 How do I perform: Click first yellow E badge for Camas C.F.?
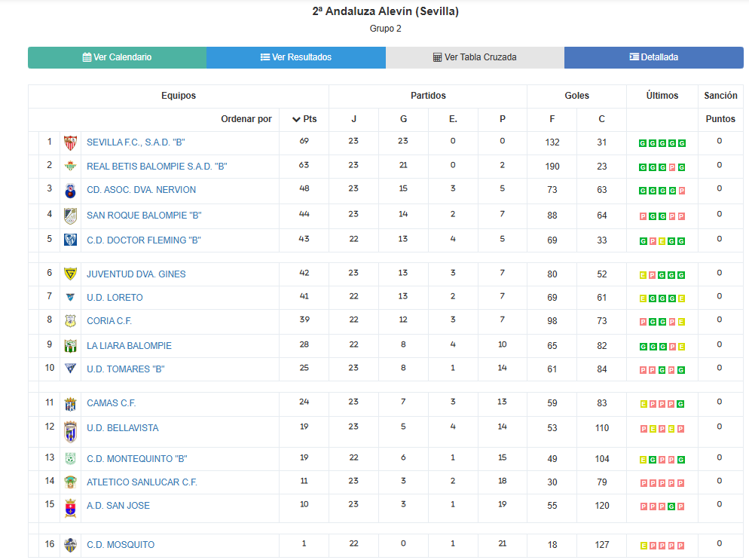(x=644, y=404)
